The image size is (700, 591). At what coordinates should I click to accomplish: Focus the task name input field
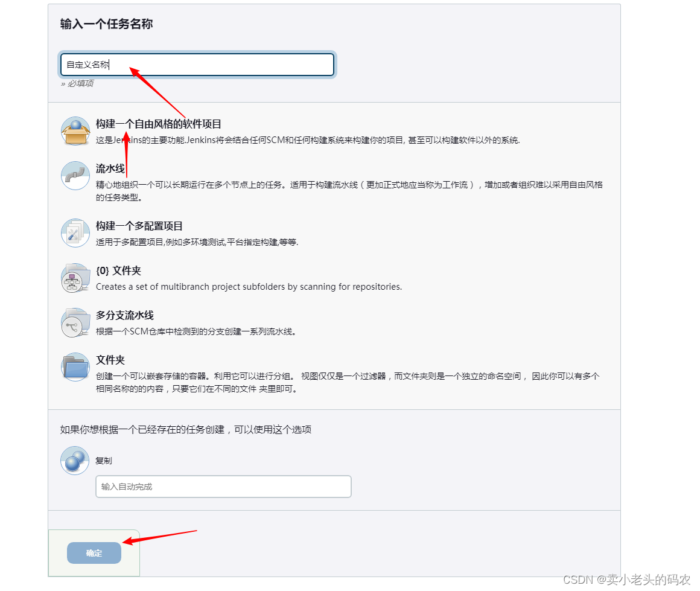pyautogui.click(x=197, y=65)
